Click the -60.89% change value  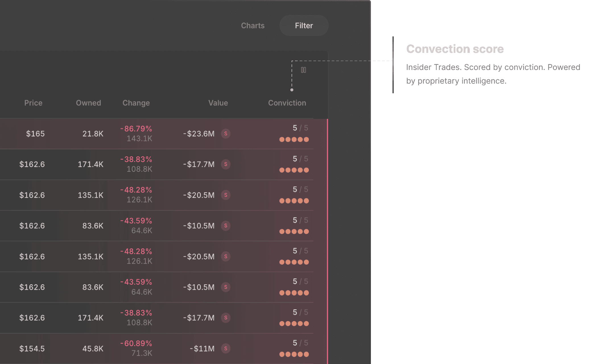[136, 344]
